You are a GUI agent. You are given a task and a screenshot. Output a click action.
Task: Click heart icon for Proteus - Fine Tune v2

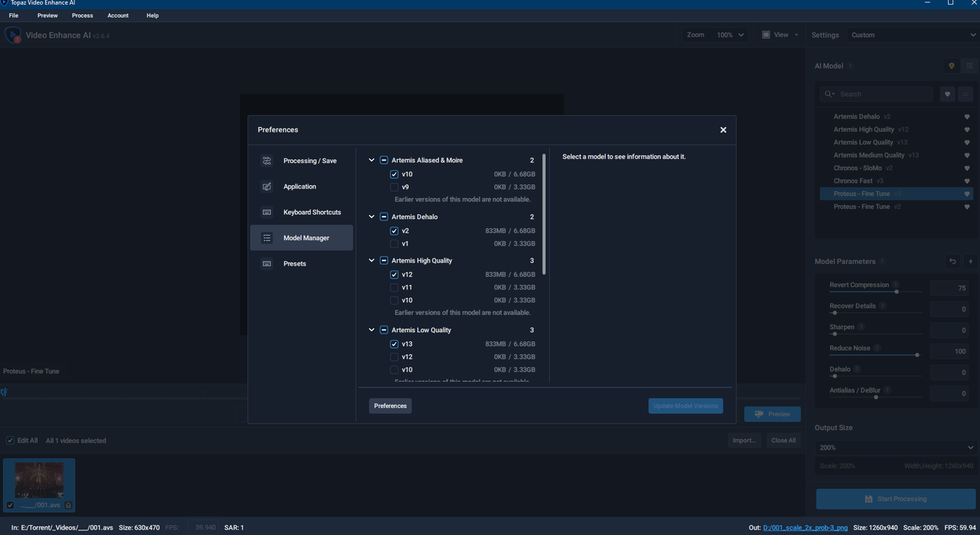click(x=967, y=207)
